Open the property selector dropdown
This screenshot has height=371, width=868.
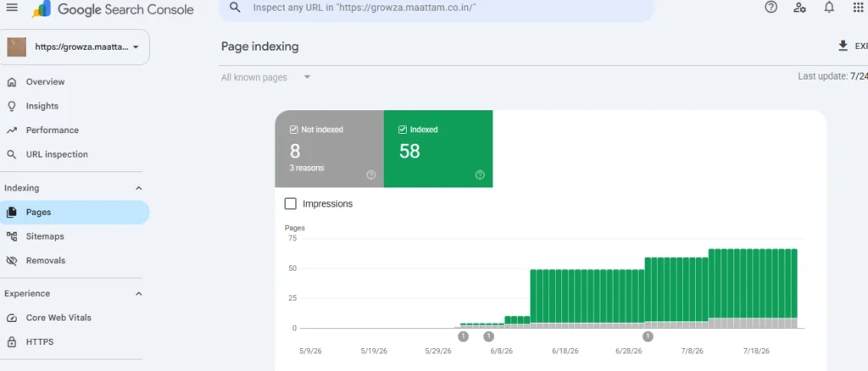tap(75, 47)
